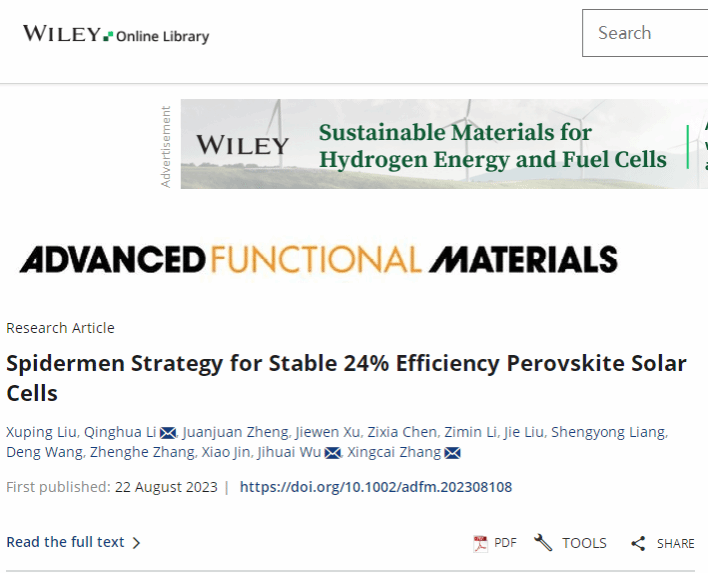The image size is (708, 573).
Task: Click the Spidermen Strategy article title
Action: [346, 376]
